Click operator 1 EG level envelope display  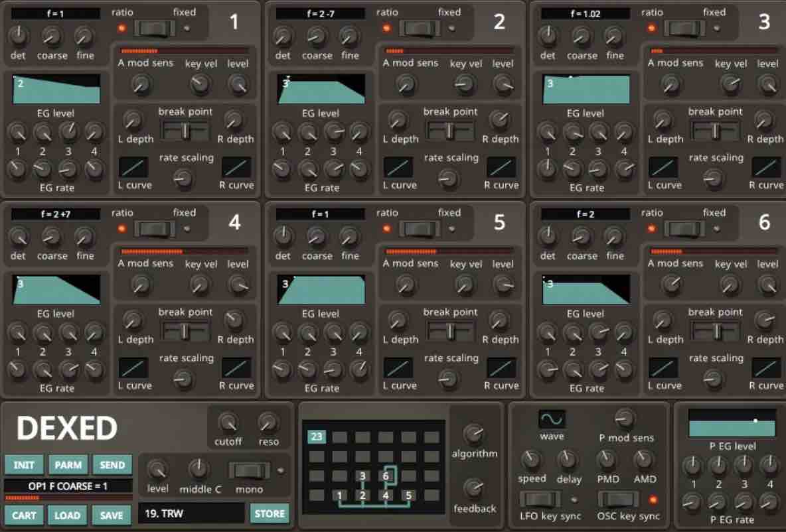(x=56, y=89)
